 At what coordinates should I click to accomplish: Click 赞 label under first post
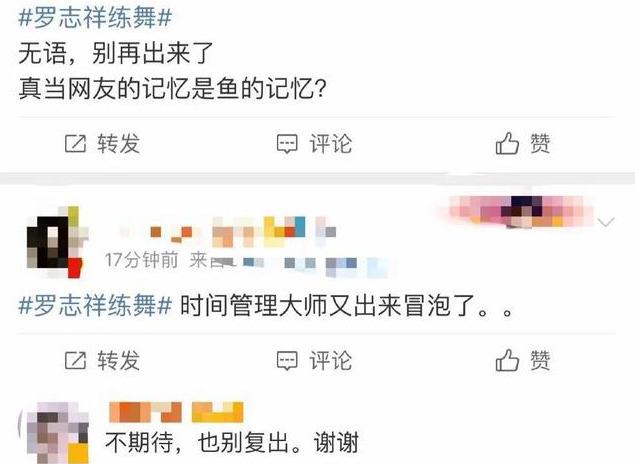540,144
